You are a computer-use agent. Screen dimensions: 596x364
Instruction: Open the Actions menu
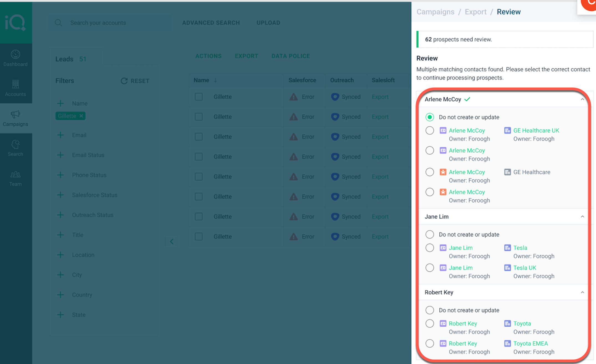pyautogui.click(x=208, y=56)
